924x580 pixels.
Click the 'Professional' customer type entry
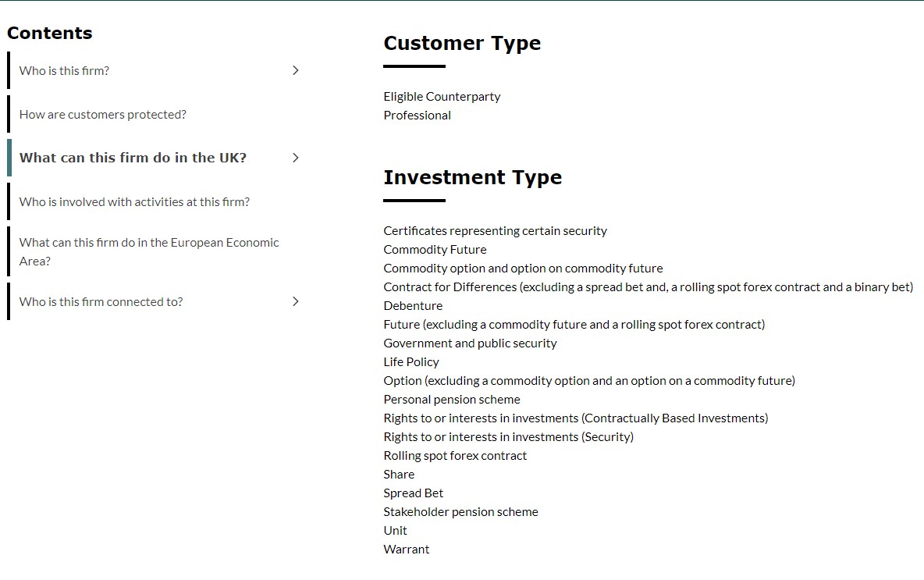[417, 116]
